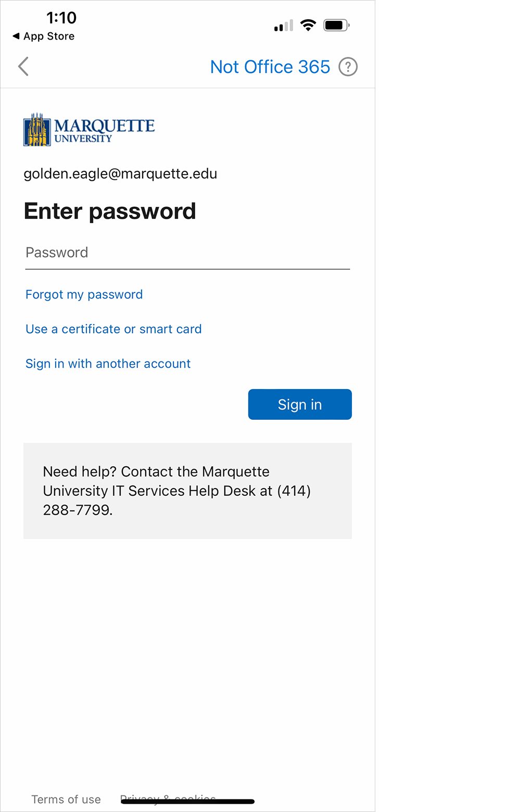Tap the golden.eagle@marquette.edu account email
Viewport: 532px width, 812px height.
[x=120, y=173]
